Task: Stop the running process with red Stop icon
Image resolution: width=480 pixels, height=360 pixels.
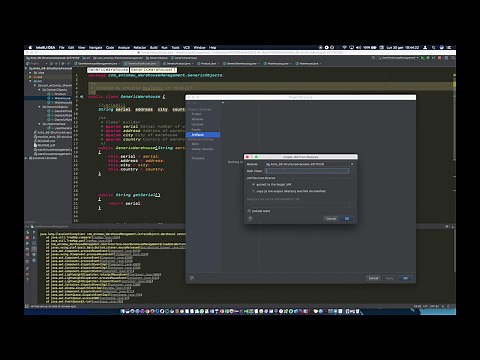Action: pos(440,58)
